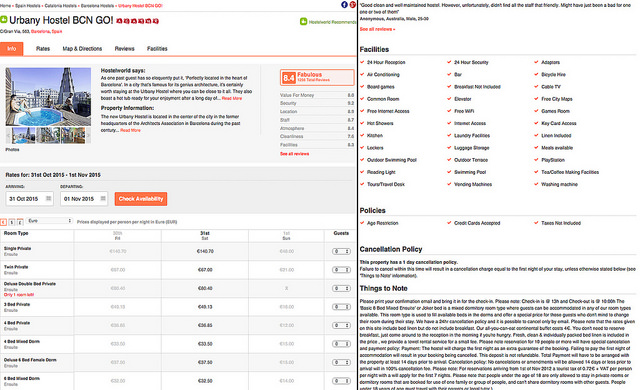Click the row of red award icons beside the hostel name
The width and height of the screenshot is (640, 390).
click(x=138, y=21)
